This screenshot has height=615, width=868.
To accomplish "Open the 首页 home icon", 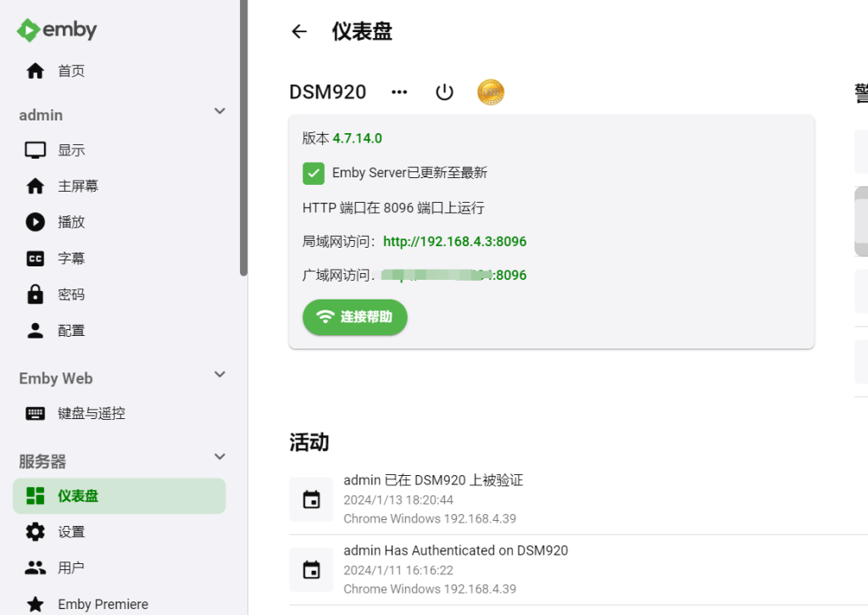I will coord(36,71).
